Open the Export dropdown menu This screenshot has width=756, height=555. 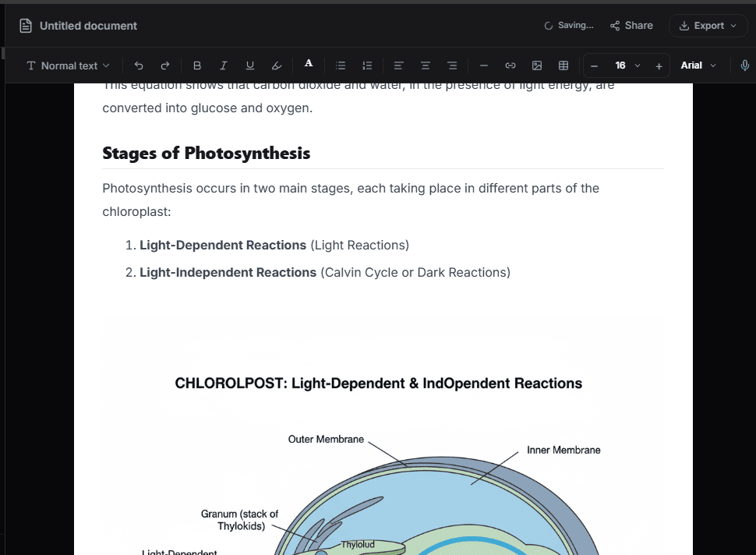[x=708, y=26]
